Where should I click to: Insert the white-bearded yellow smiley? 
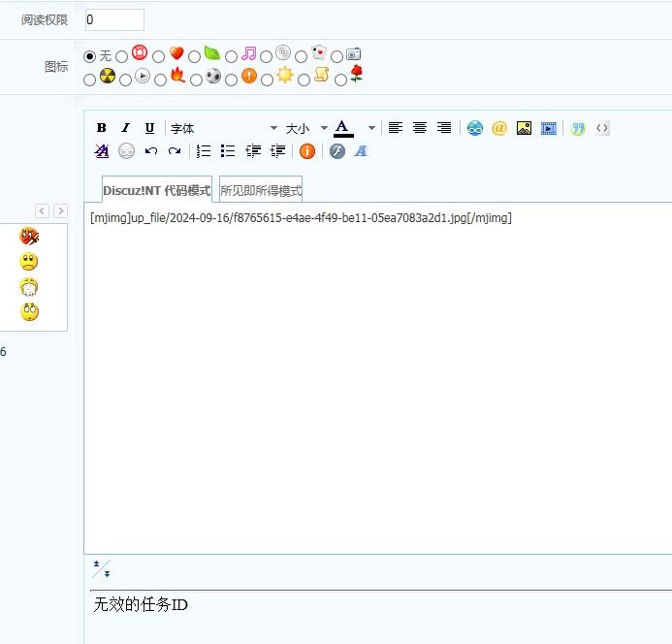click(x=29, y=287)
